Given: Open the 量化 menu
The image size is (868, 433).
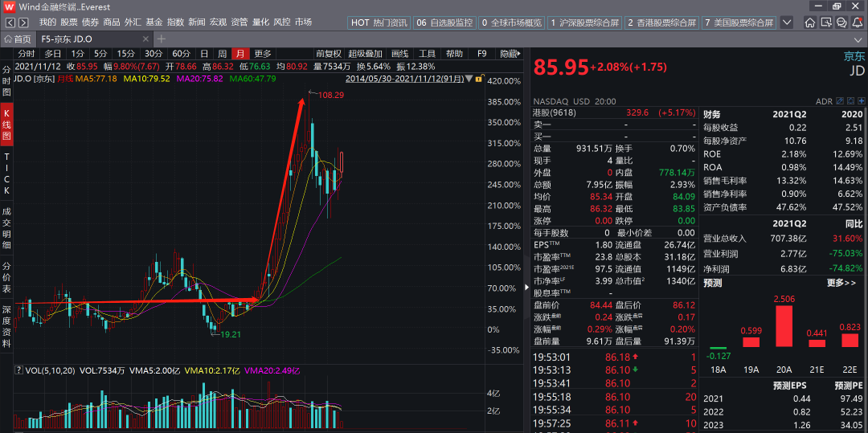Looking at the screenshot, I should click(260, 22).
